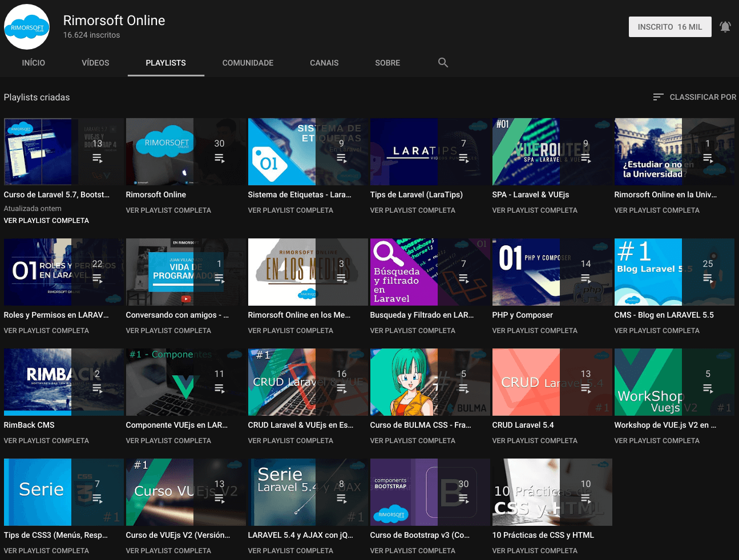The height and width of the screenshot is (560, 739).
Task: Click the title 'CRUD Laravel & VUEjs en Es...'
Action: 300,425
